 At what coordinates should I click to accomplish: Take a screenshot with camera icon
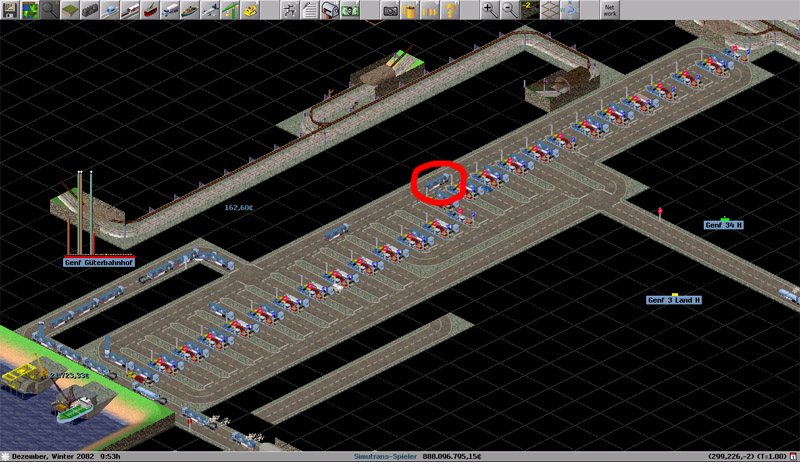tap(390, 11)
